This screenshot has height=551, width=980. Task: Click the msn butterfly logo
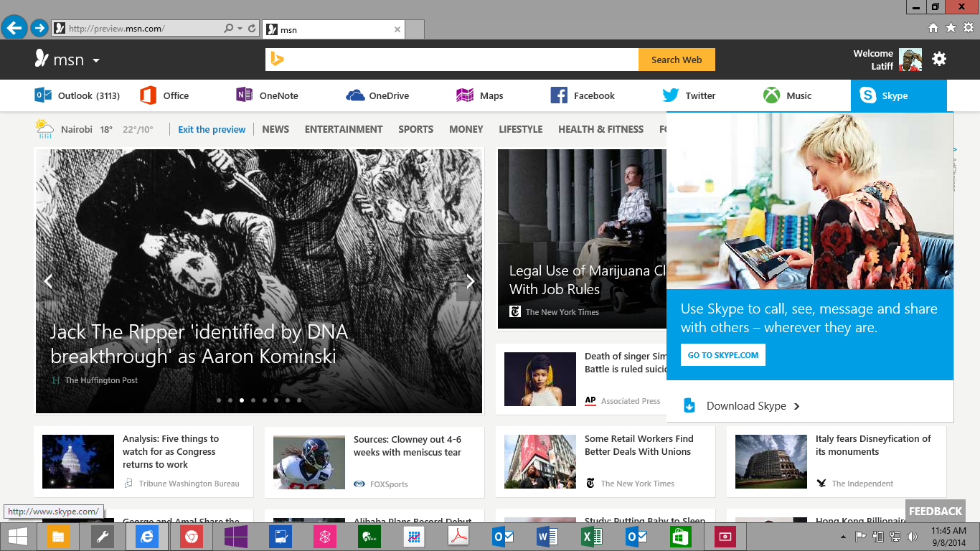[x=42, y=59]
